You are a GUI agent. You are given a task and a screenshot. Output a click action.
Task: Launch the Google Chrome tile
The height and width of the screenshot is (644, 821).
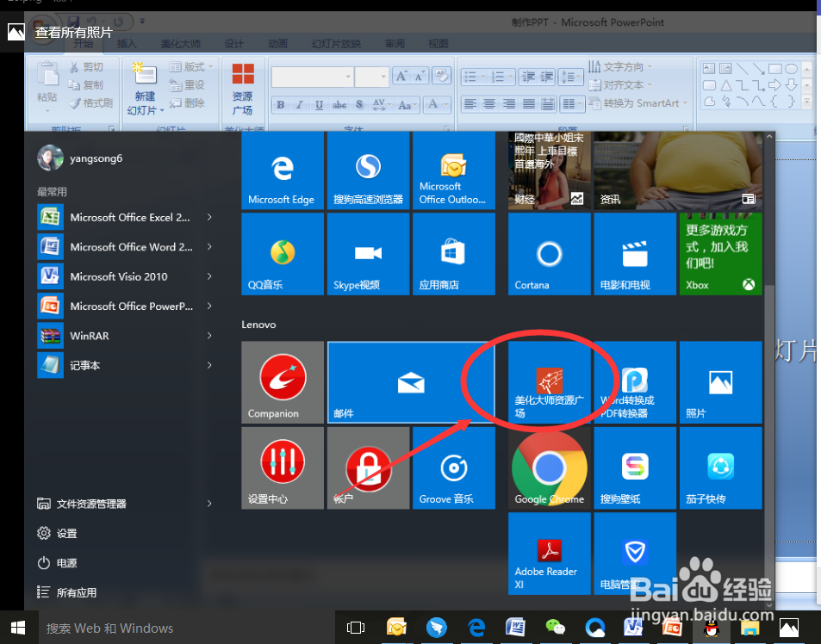coord(550,468)
